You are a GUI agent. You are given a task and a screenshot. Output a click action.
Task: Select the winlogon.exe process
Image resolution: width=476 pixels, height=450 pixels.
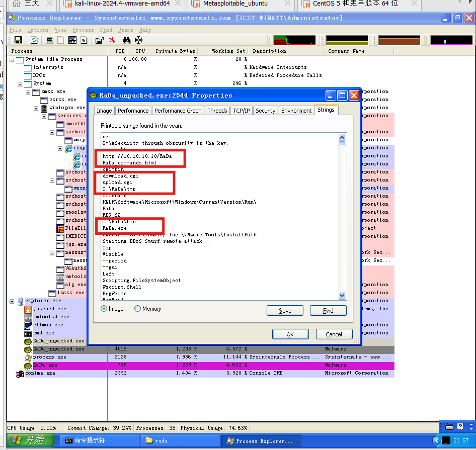point(67,108)
